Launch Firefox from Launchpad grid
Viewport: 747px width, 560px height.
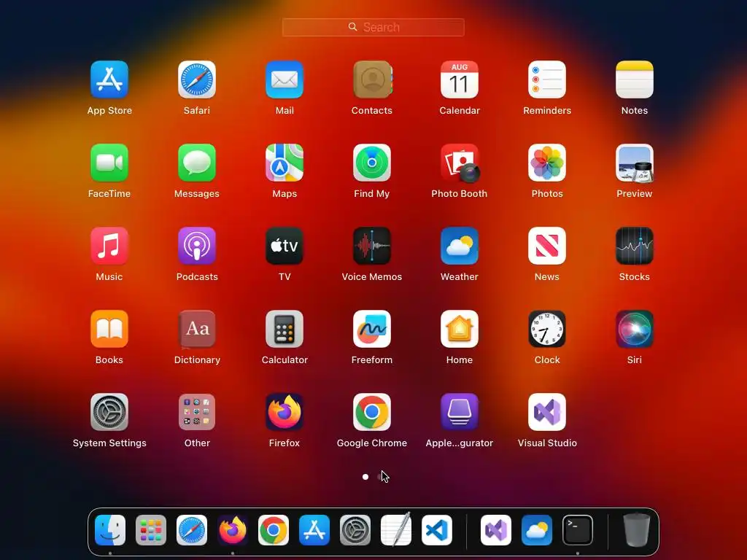click(x=285, y=412)
